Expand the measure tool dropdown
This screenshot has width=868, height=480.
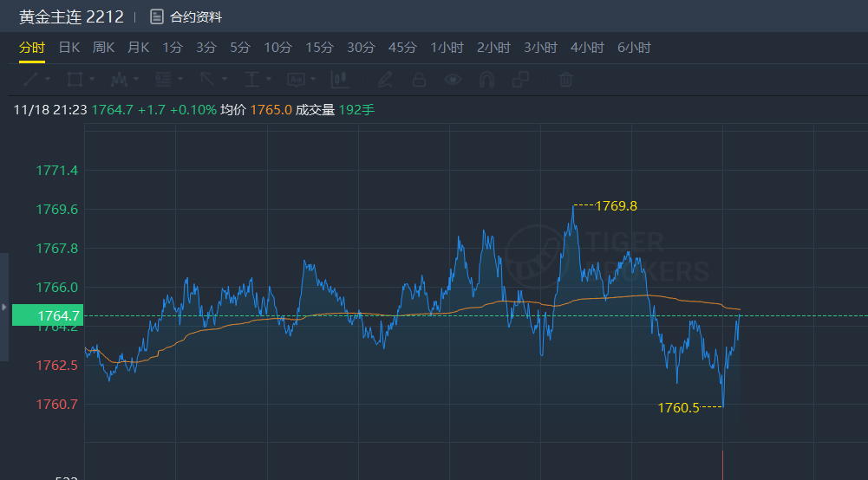[269, 80]
